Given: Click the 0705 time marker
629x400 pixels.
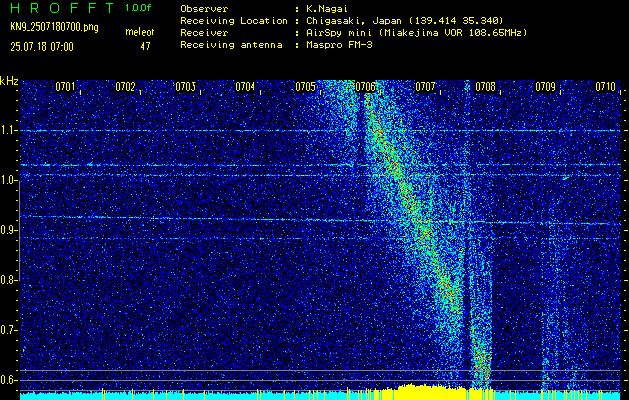Looking at the screenshot, I should [x=305, y=87].
